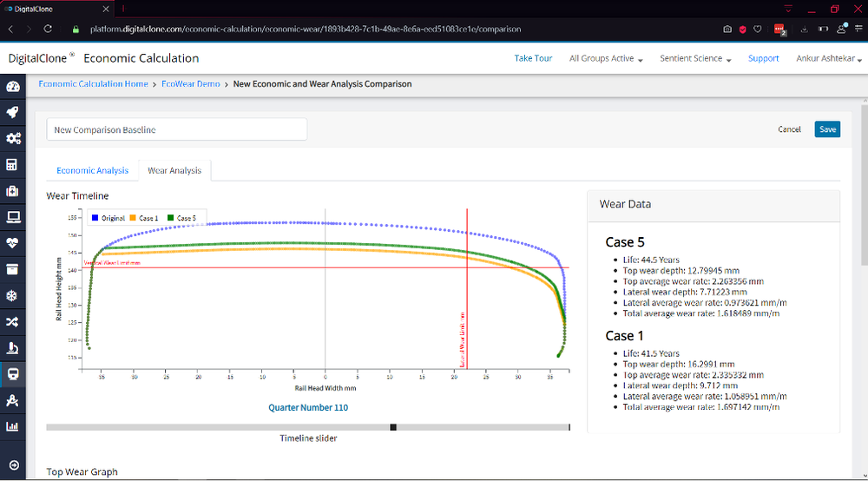
Task: Select the bar chart sidebar icon
Action: 13,426
